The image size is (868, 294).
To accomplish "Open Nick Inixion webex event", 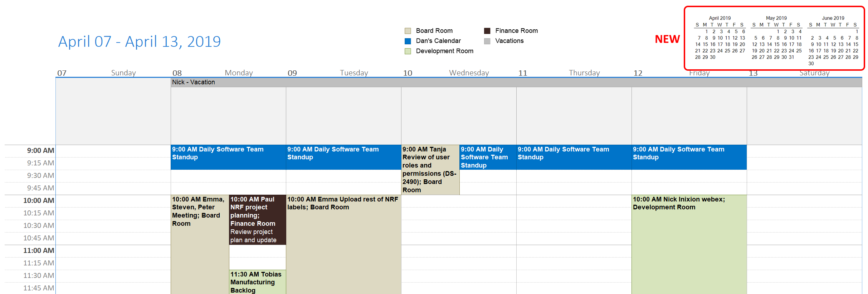I will click(x=689, y=244).
